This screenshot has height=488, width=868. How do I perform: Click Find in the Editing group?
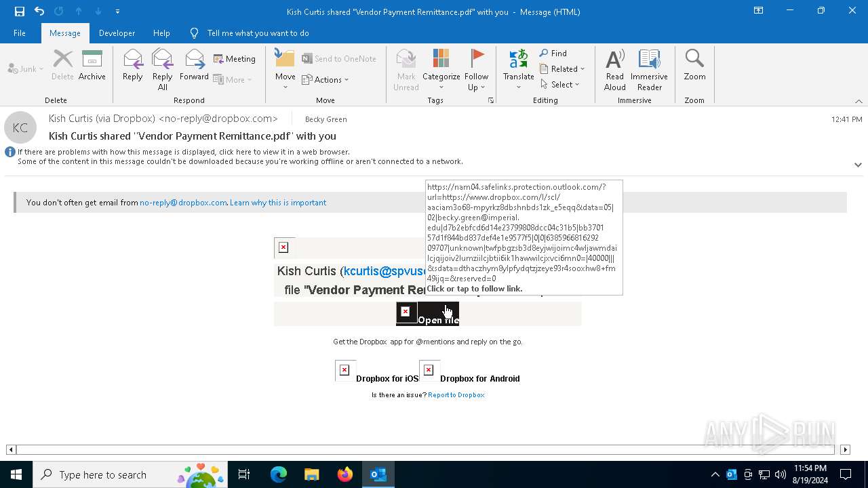click(553, 54)
